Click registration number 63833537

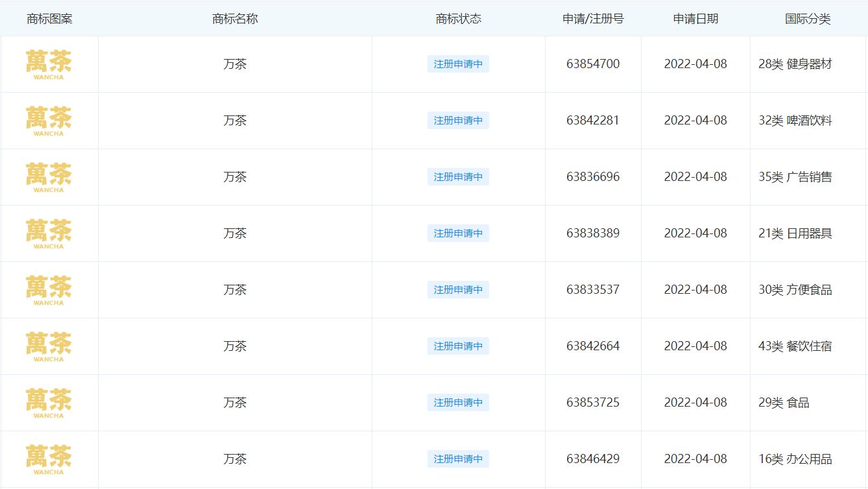(593, 290)
